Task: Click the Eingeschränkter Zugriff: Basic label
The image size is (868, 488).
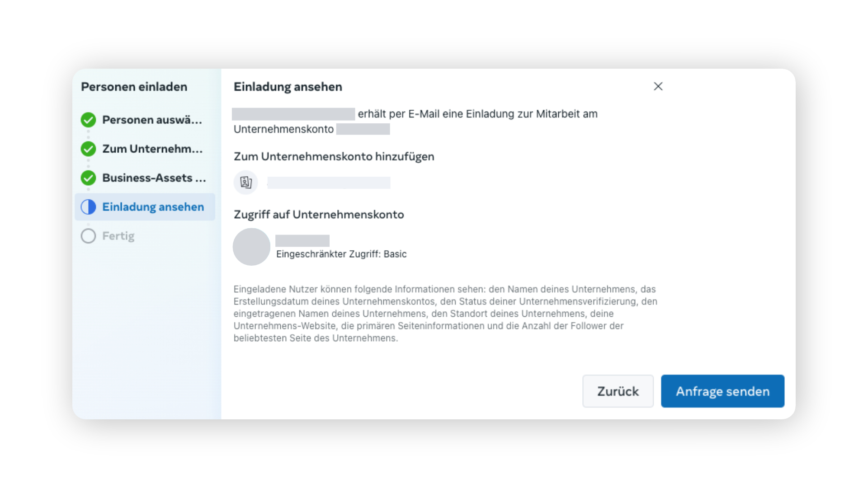Action: pyautogui.click(x=341, y=254)
